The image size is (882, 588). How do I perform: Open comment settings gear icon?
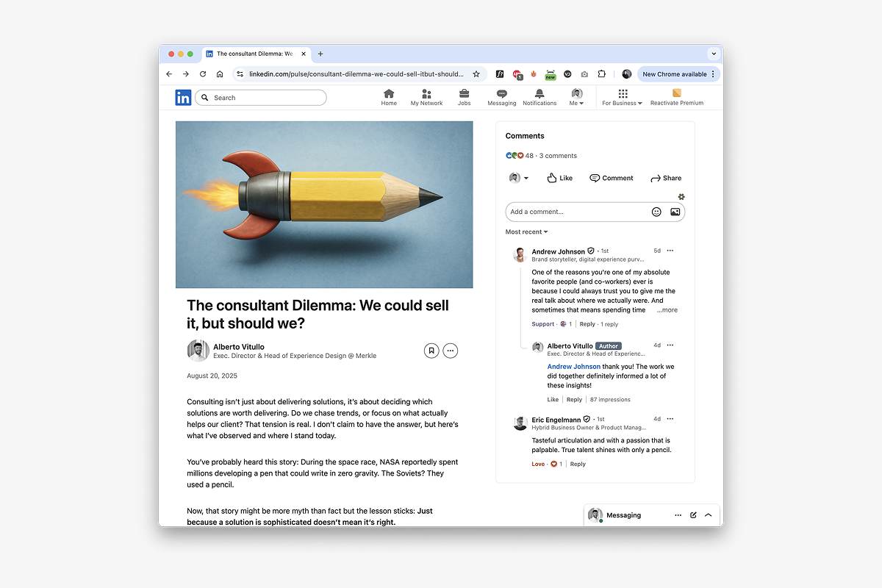(681, 197)
